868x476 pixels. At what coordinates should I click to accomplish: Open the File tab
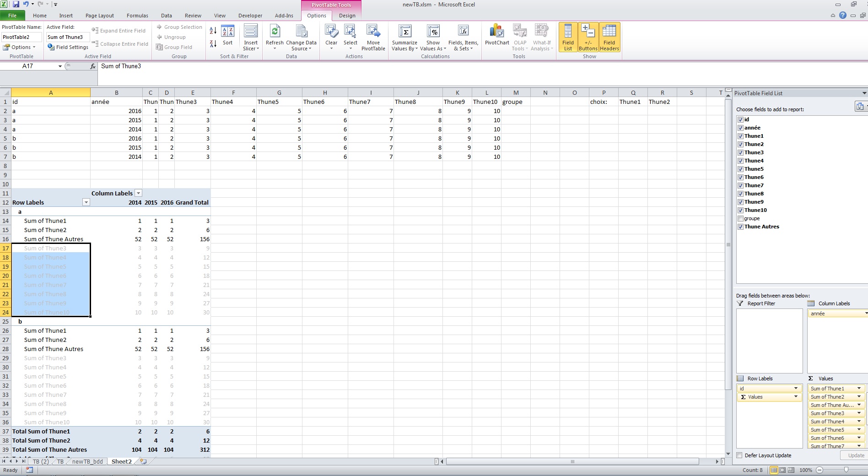tap(12, 16)
